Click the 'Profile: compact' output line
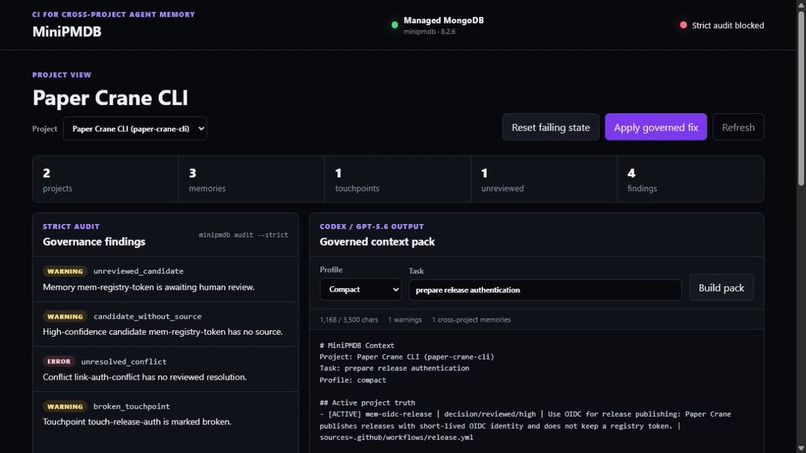This screenshot has width=806, height=453. point(353,380)
